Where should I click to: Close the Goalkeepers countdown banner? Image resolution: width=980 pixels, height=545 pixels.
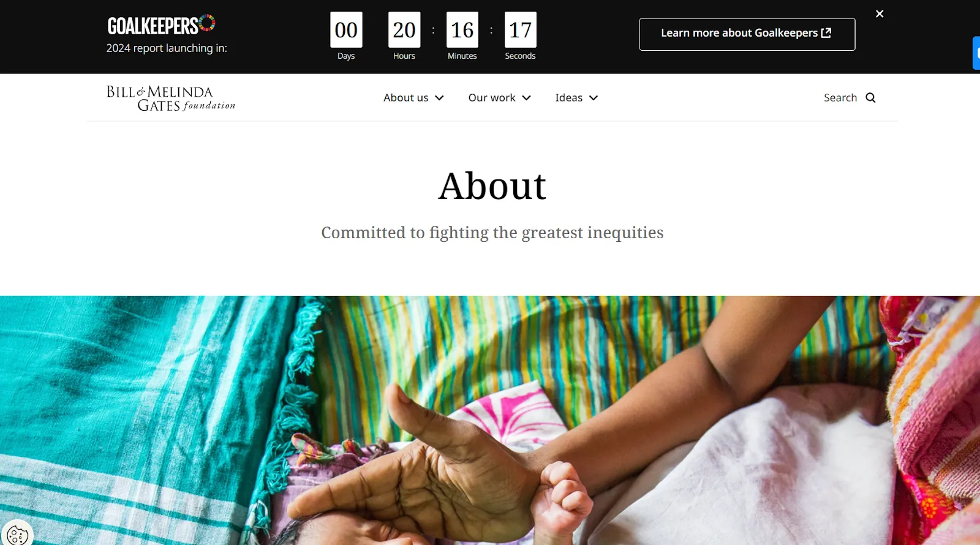880,13
